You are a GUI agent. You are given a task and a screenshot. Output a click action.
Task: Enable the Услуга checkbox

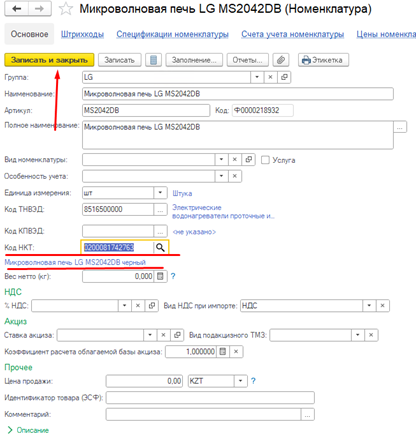pos(265,160)
